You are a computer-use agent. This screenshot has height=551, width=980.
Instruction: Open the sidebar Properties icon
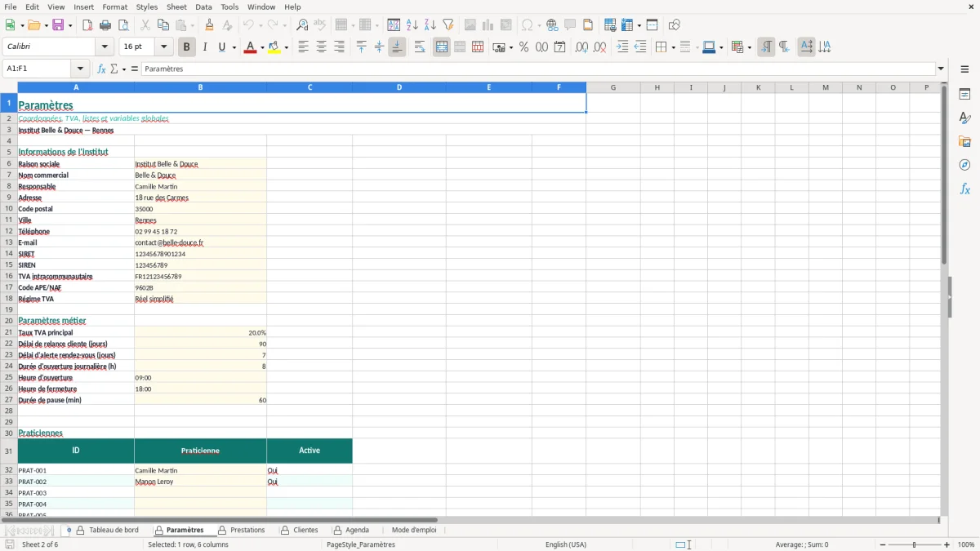click(964, 94)
